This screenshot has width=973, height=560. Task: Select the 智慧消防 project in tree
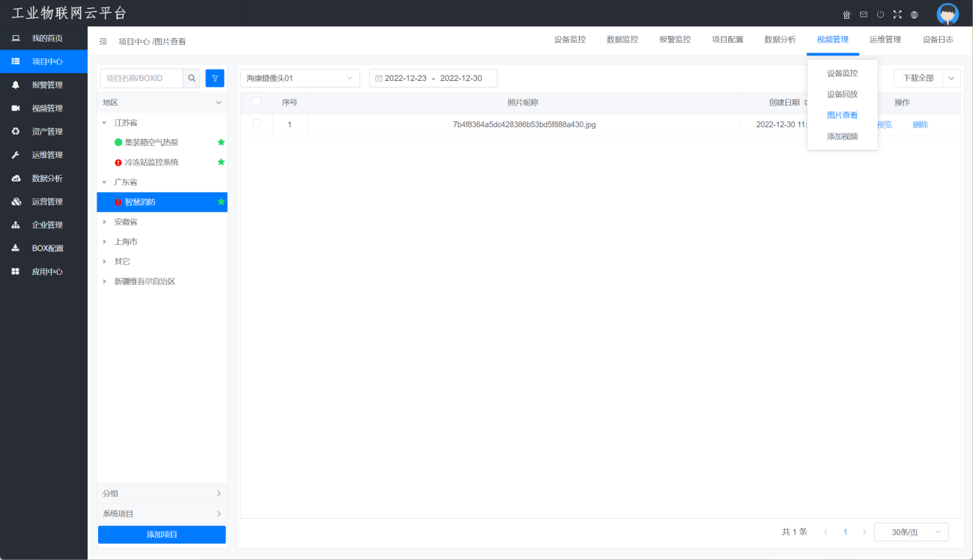pyautogui.click(x=162, y=202)
